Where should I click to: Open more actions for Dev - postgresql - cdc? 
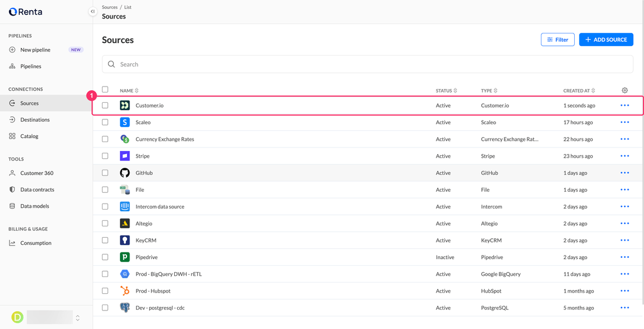pos(625,308)
